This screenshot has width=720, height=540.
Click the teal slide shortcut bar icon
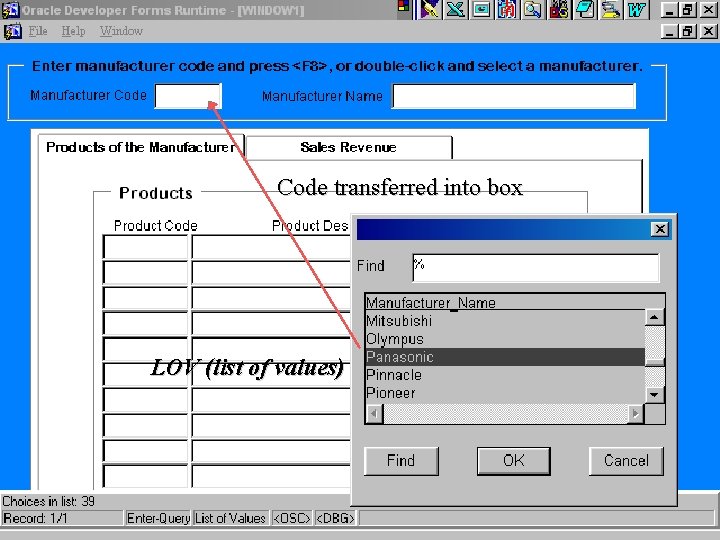(481, 9)
